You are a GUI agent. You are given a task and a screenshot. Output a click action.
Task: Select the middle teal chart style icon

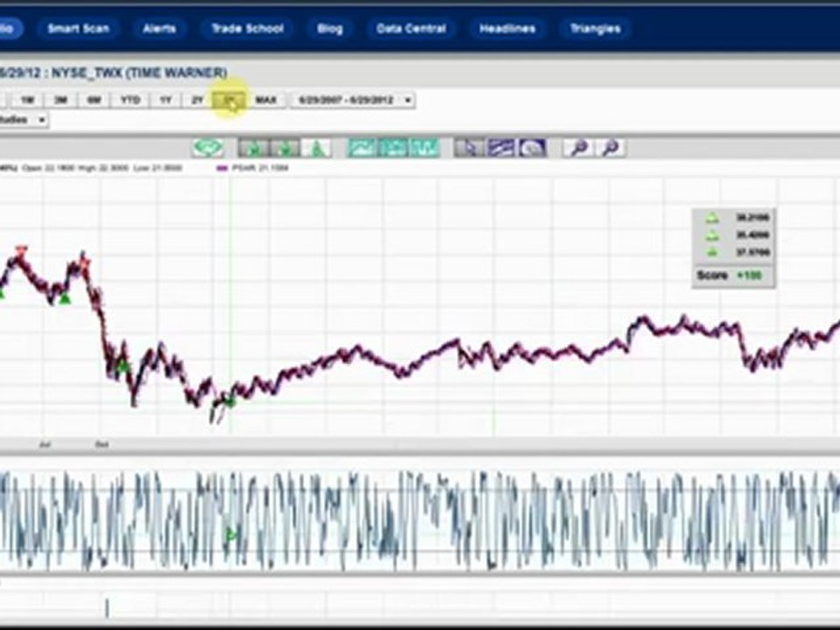(393, 148)
